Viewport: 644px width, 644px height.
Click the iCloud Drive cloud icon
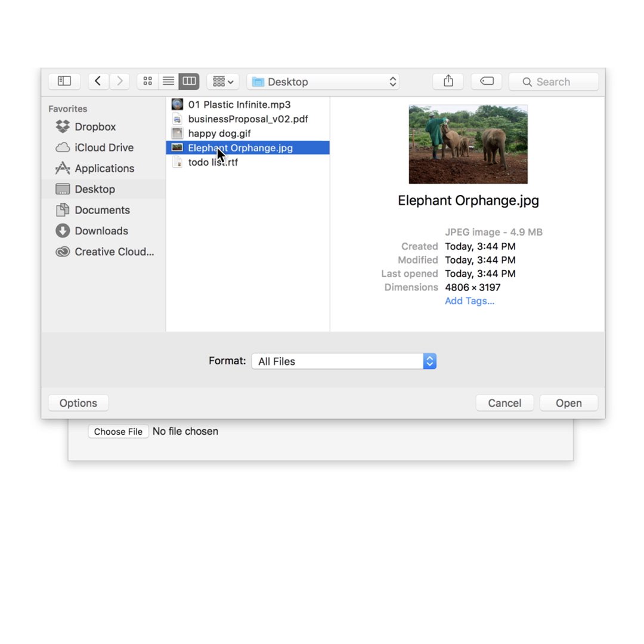coord(63,147)
